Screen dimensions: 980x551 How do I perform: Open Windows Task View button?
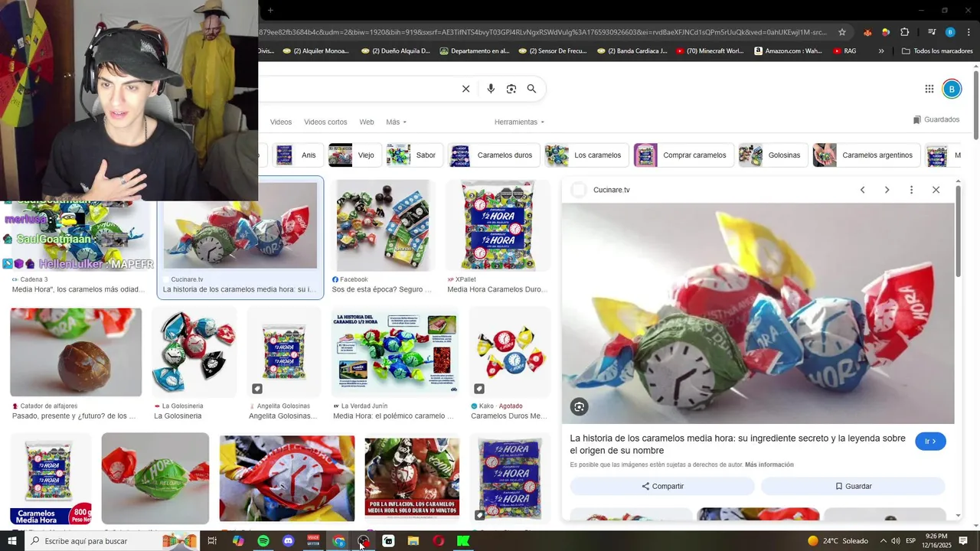[212, 541]
